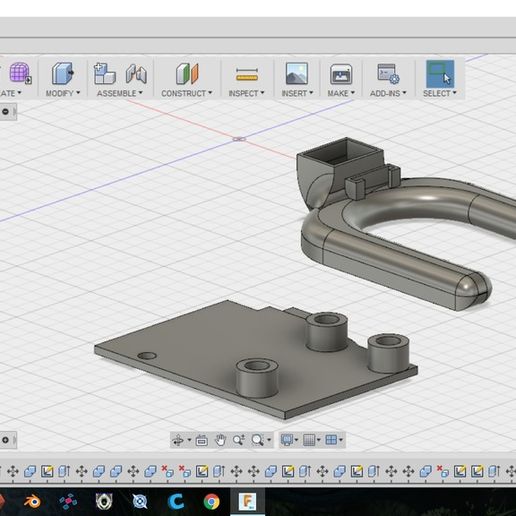Select the Zoom magnifier tool with arrows
This screenshot has width=516, height=516.
239,440
